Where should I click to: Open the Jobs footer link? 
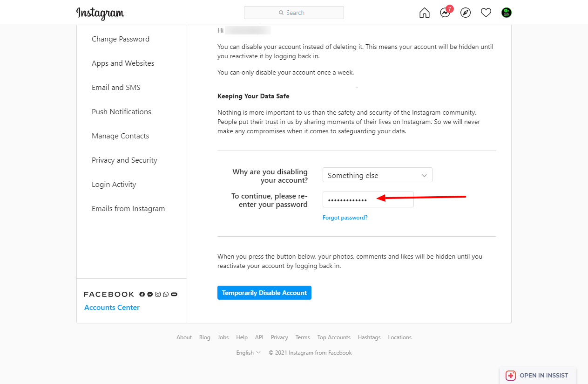(x=223, y=337)
